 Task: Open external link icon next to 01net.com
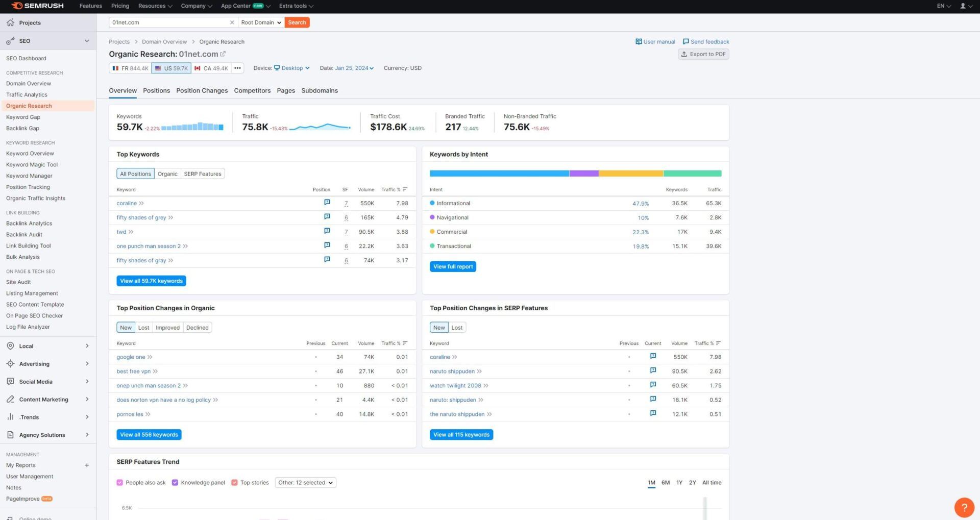pyautogui.click(x=223, y=54)
